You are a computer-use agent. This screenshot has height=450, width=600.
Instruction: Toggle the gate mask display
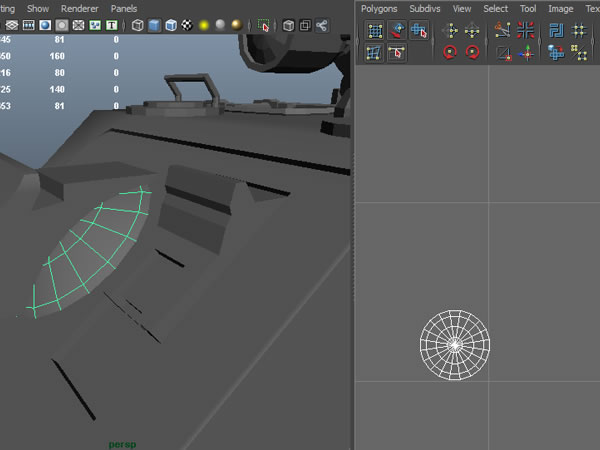coord(62,25)
